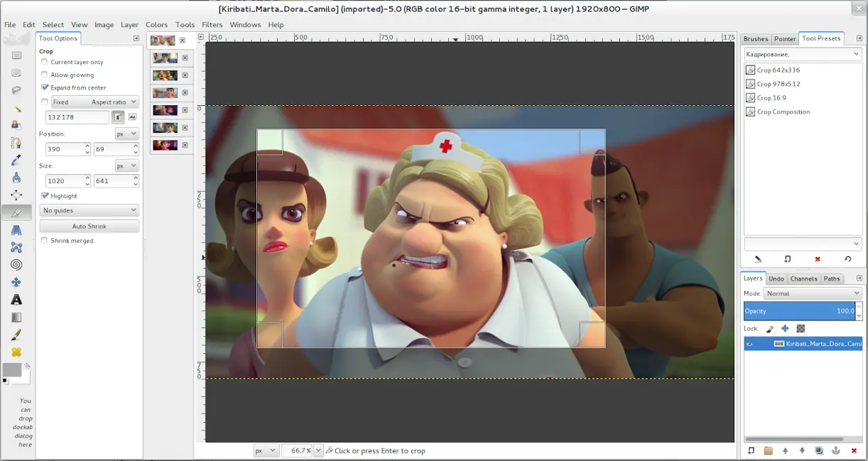Toggle lock alpha channel checker icon

(801, 329)
